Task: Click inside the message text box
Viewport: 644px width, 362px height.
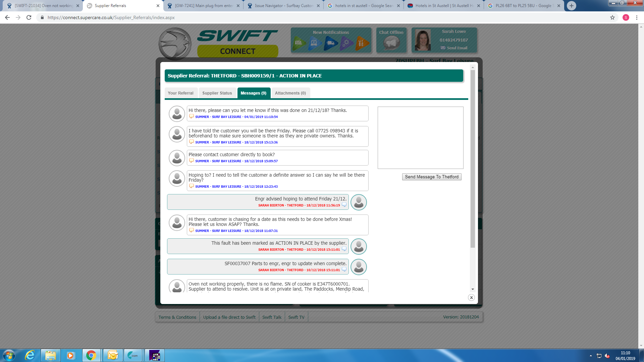Action: [420, 138]
